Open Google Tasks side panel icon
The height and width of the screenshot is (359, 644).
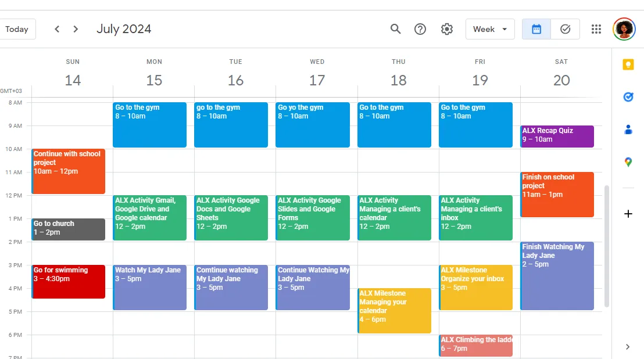coord(628,97)
